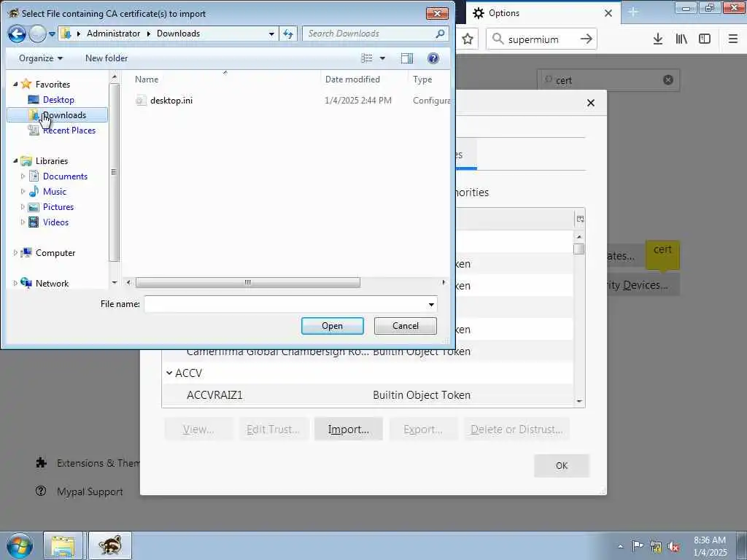This screenshot has height=560, width=747.
Task: Collapse the Libraries tree group
Action: tap(15, 161)
